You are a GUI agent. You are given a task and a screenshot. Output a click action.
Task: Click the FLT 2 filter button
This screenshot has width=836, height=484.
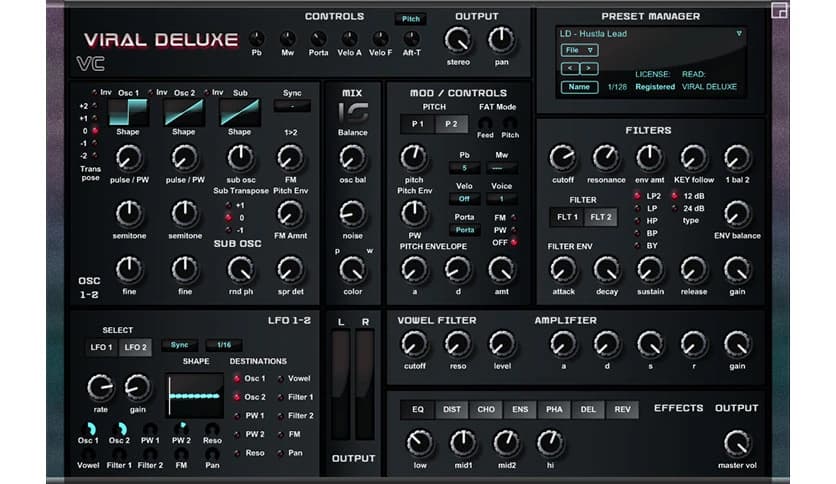pyautogui.click(x=601, y=217)
